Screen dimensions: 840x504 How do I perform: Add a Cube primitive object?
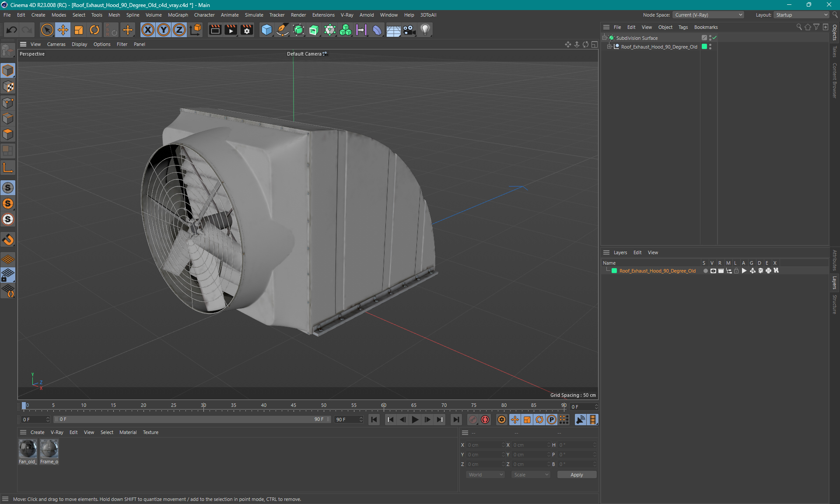point(266,30)
